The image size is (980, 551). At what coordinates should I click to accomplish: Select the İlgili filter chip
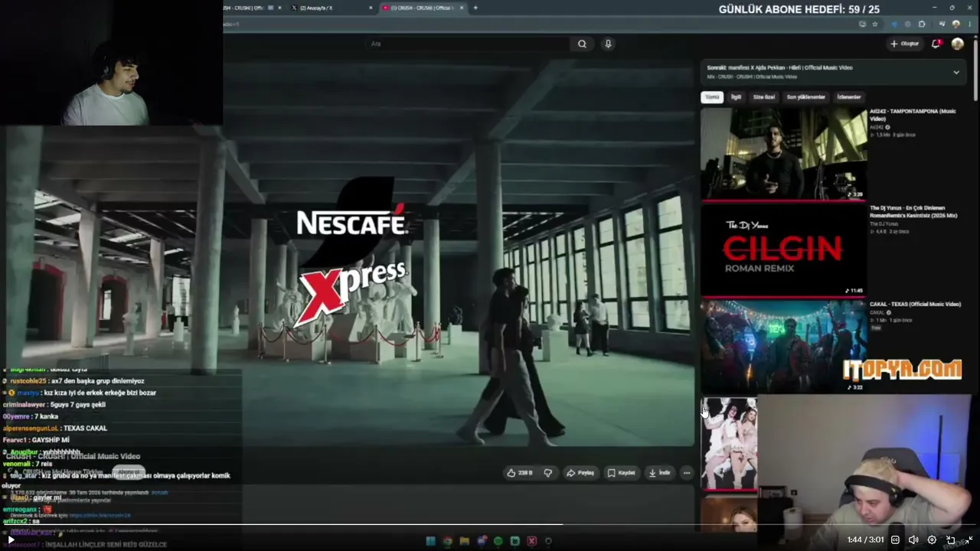point(736,97)
